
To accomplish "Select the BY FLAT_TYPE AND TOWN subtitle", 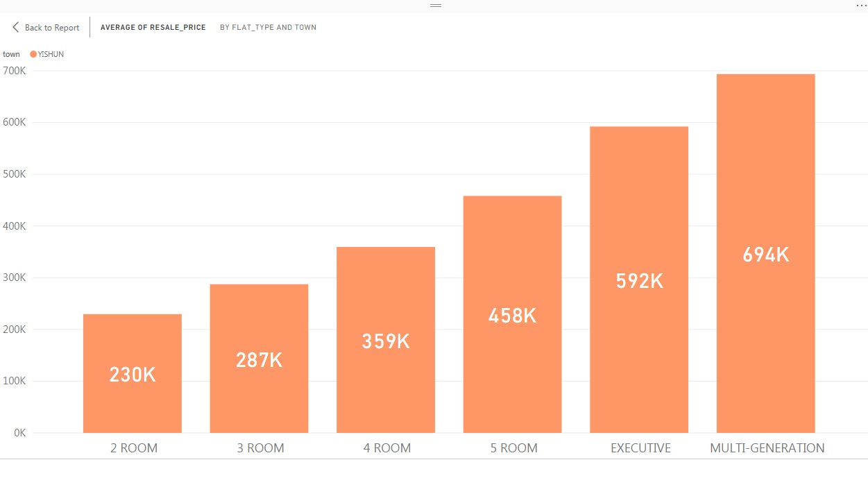I will click(x=268, y=27).
